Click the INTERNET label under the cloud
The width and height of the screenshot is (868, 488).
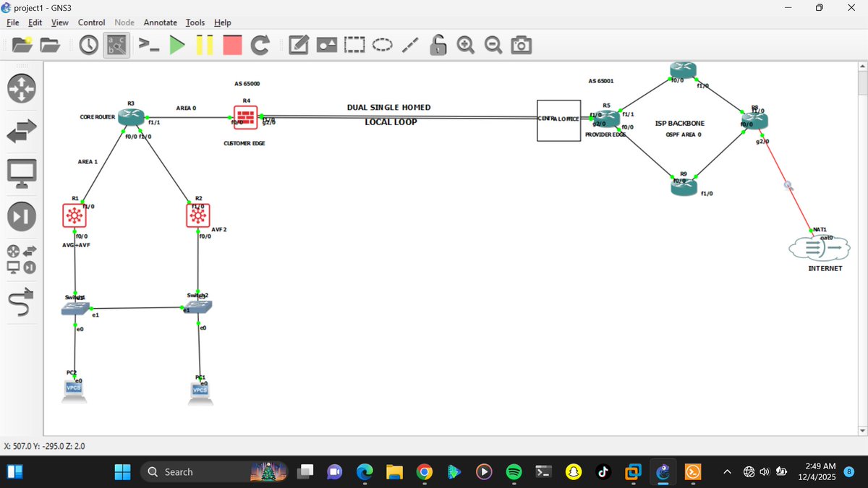point(825,268)
